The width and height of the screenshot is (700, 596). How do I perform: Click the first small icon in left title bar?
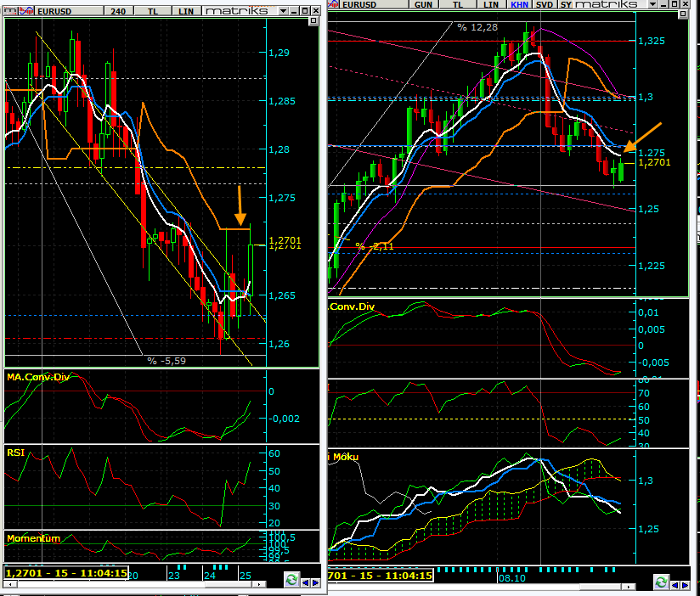point(11,11)
